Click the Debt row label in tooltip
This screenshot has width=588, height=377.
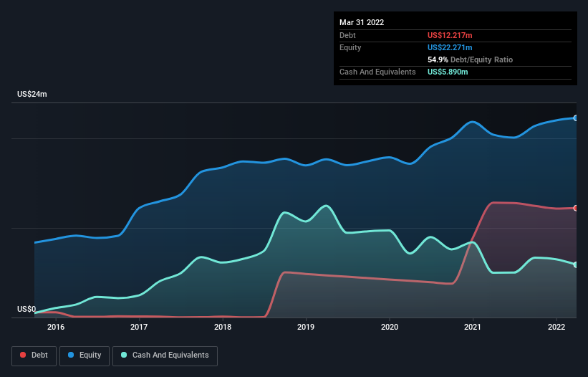click(347, 35)
